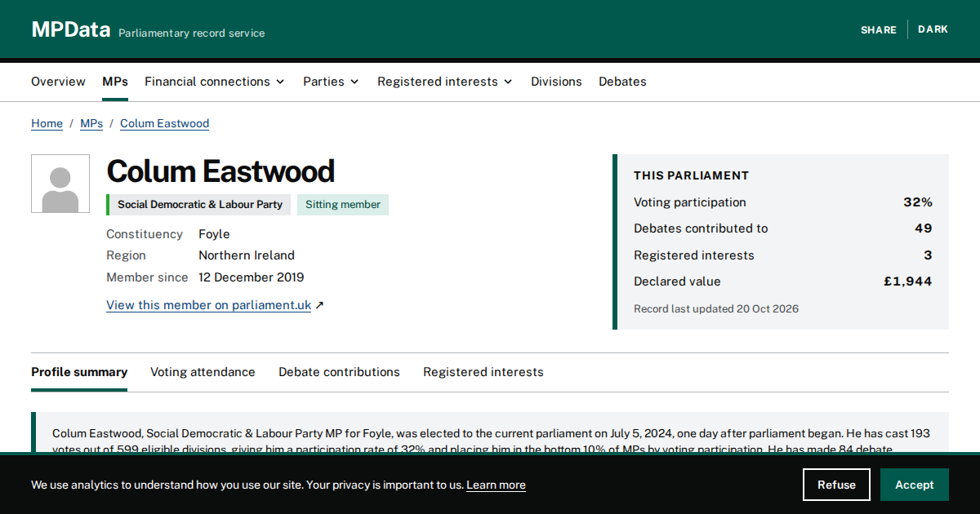Click Record last updated 20 Oct 2026 text

tap(716, 309)
